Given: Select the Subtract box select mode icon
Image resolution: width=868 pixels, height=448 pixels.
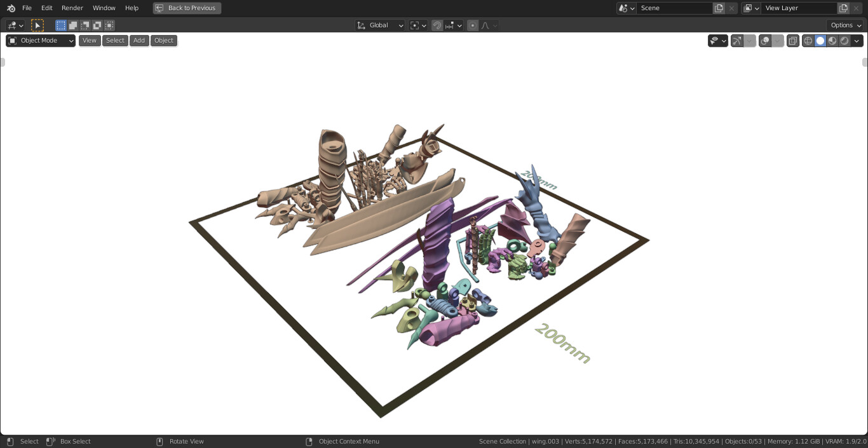Looking at the screenshot, I should click(85, 25).
